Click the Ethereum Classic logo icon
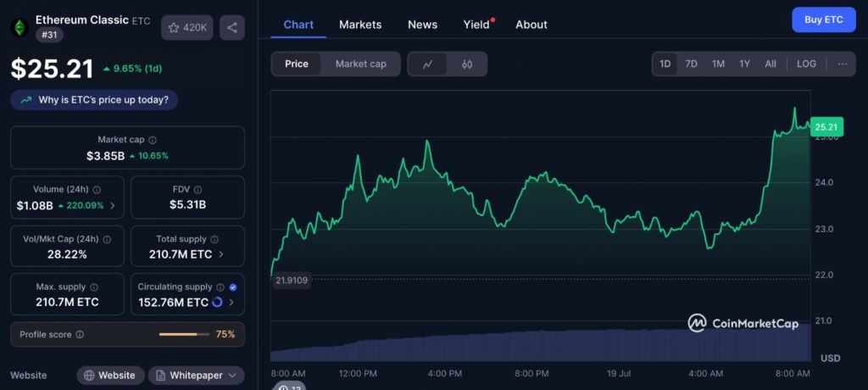 (x=20, y=28)
